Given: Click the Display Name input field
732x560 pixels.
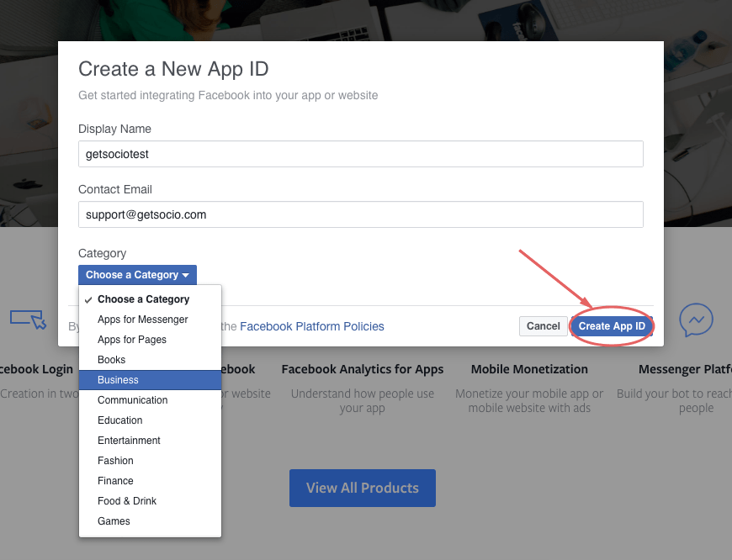Looking at the screenshot, I should pyautogui.click(x=360, y=154).
